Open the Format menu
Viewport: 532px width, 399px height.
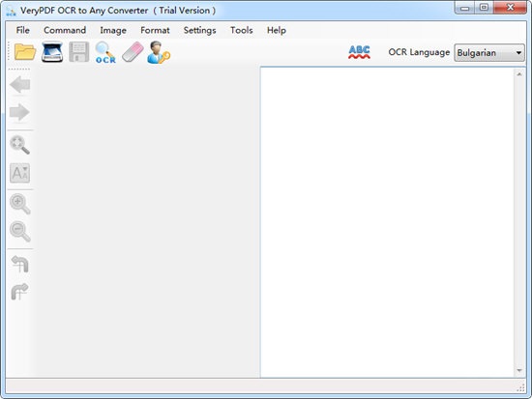[x=155, y=30]
